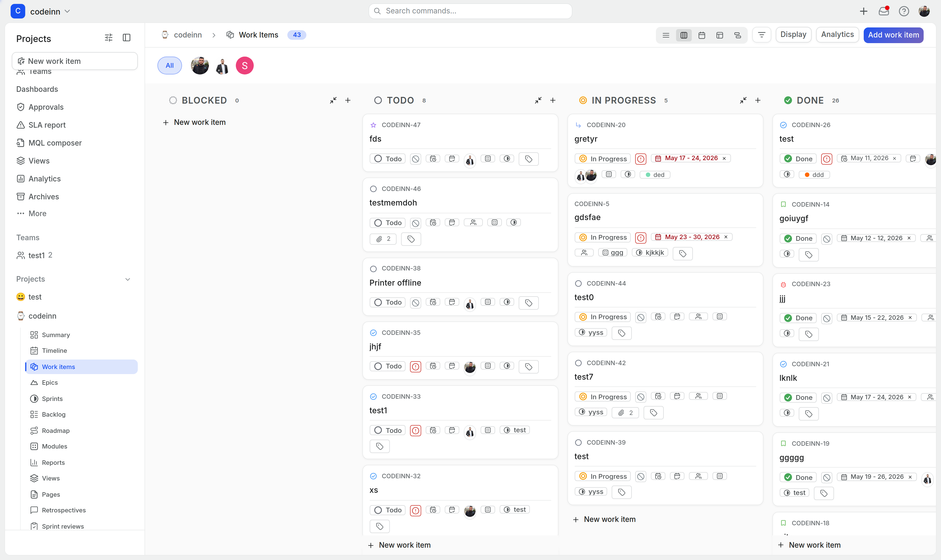Clear date on CODEINN-26 card
941x560 pixels.
895,158
